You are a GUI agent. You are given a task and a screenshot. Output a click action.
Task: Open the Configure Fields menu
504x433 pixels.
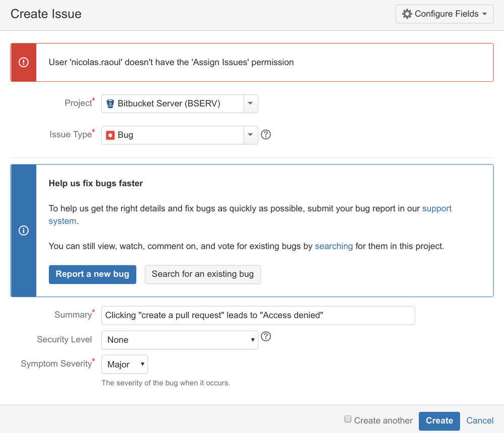[x=444, y=14]
